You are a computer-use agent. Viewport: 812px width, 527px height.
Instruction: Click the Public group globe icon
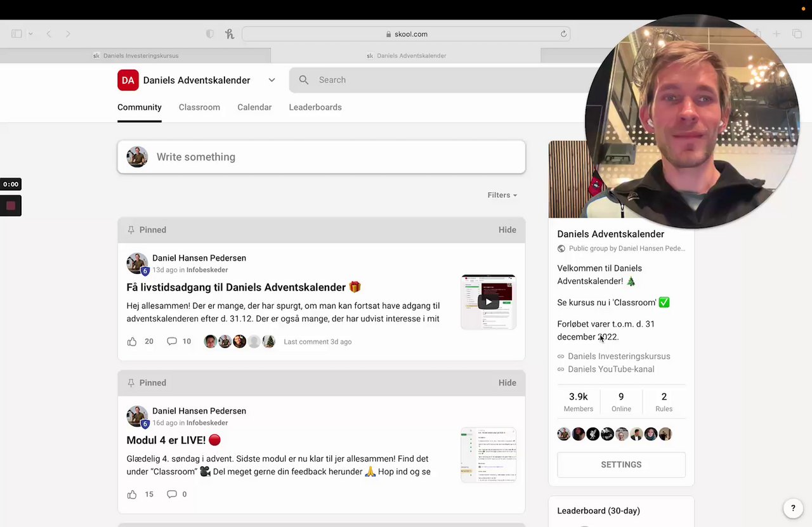click(x=561, y=249)
